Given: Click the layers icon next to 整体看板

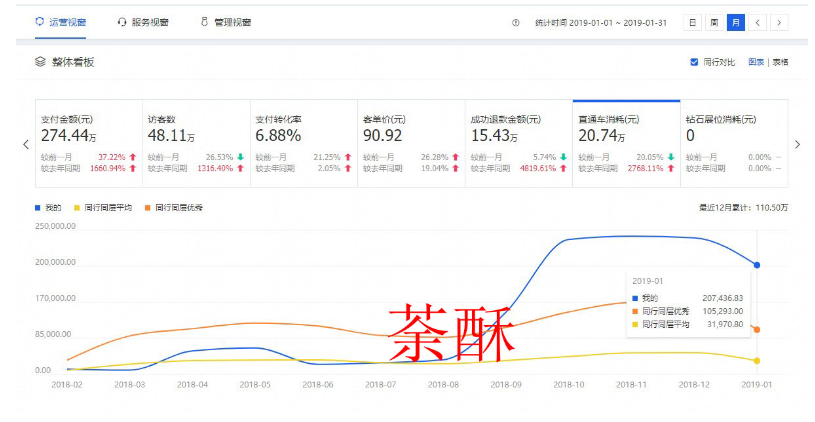Looking at the screenshot, I should 40,62.
